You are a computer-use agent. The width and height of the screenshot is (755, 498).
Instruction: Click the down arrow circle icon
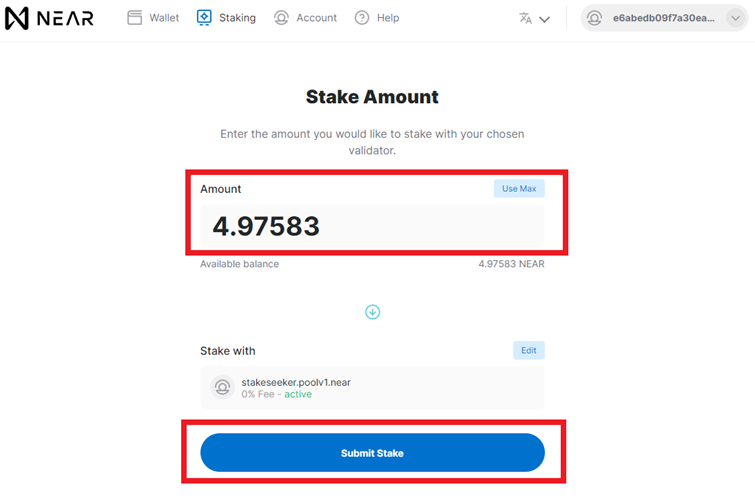[372, 312]
